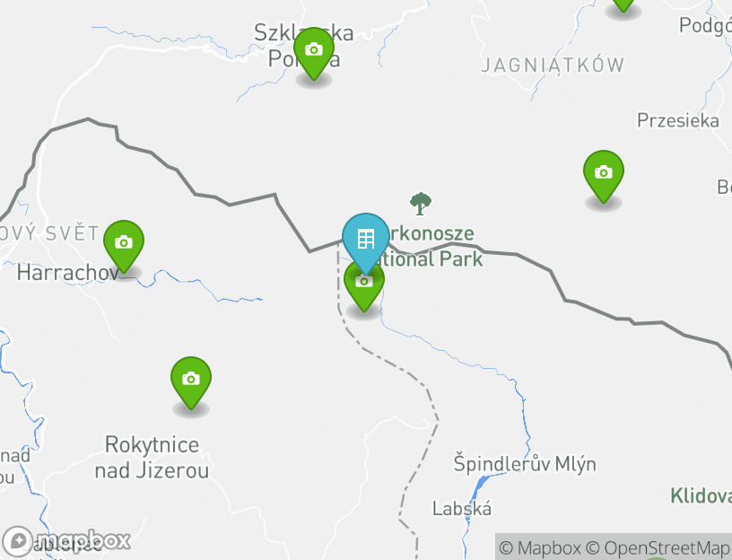Viewport: 732px width, 560px height.
Task: Click the partial green pin at top right
Action: pos(623,4)
